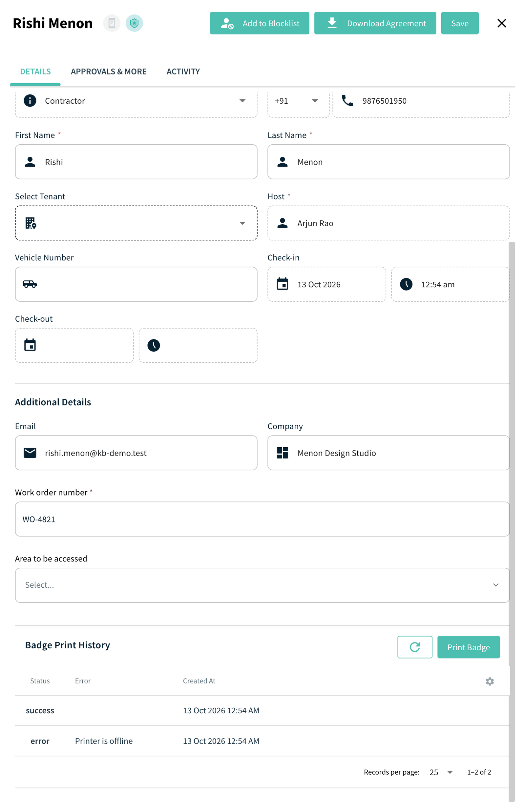The image size is (525, 812).
Task: Click the Check-out calendar icon
Action: 30,345
